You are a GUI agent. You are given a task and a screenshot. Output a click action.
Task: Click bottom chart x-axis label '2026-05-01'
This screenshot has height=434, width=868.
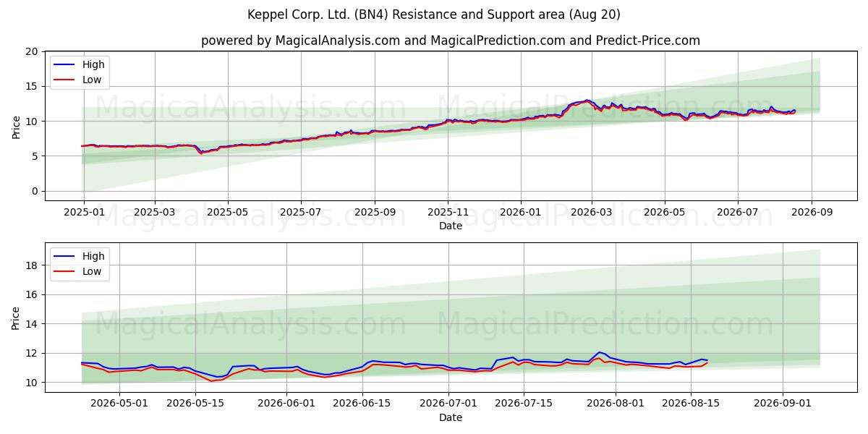[x=119, y=404]
